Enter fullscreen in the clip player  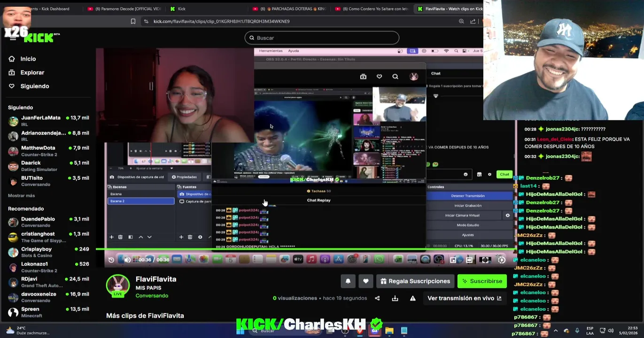point(485,260)
